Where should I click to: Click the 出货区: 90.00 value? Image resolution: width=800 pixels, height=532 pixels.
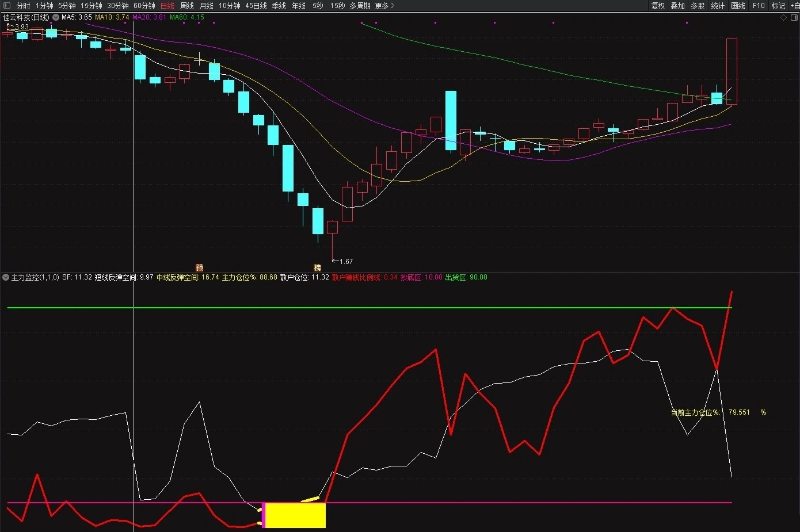(x=466, y=277)
